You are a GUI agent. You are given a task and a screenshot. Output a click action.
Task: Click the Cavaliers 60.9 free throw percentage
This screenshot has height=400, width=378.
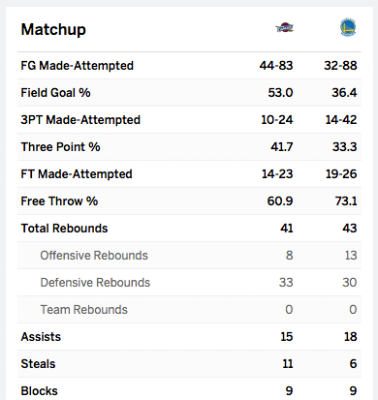pyautogui.click(x=280, y=201)
